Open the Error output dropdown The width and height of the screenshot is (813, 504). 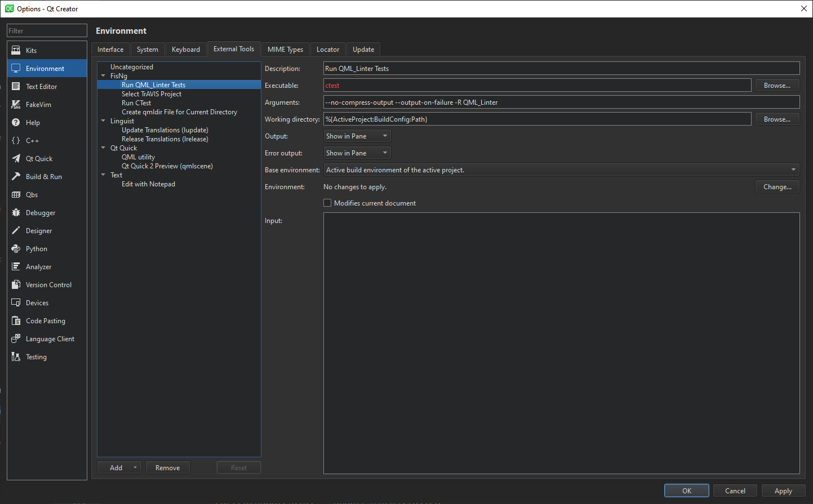coord(357,153)
